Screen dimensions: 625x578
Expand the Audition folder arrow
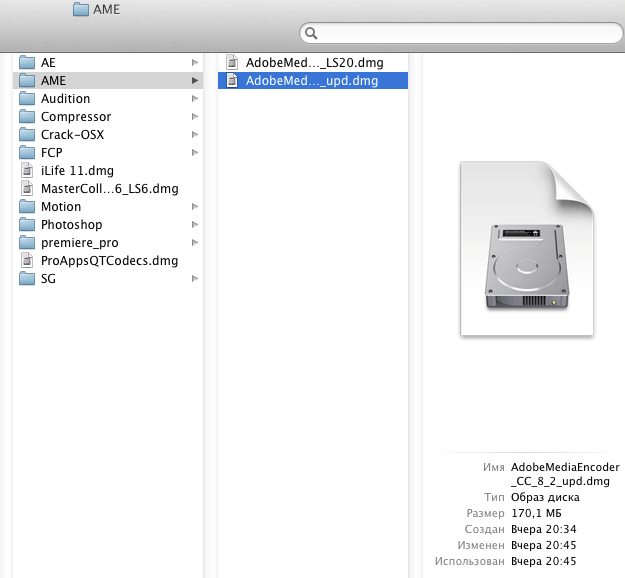click(195, 98)
